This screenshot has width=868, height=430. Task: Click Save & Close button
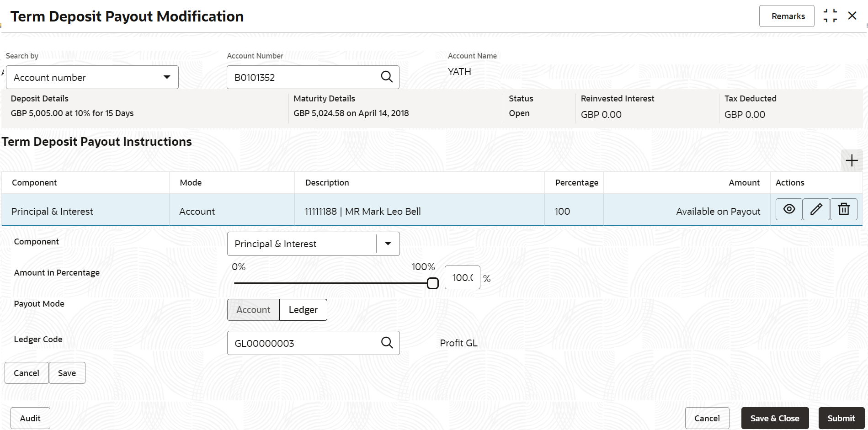point(775,418)
